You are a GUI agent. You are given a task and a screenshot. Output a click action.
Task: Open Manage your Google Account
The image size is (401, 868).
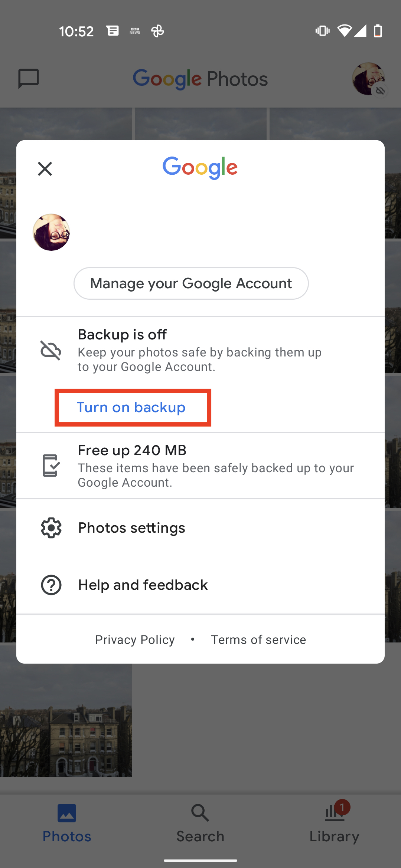[x=191, y=283]
